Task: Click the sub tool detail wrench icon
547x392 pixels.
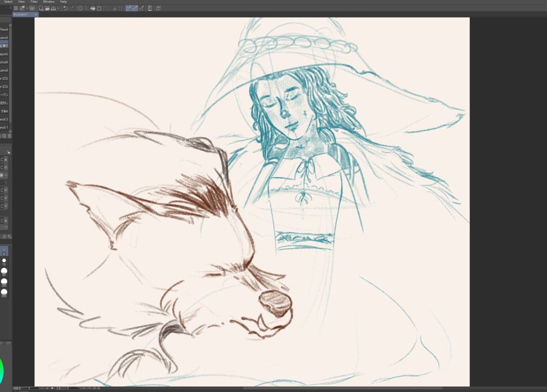Action: [x=9, y=236]
